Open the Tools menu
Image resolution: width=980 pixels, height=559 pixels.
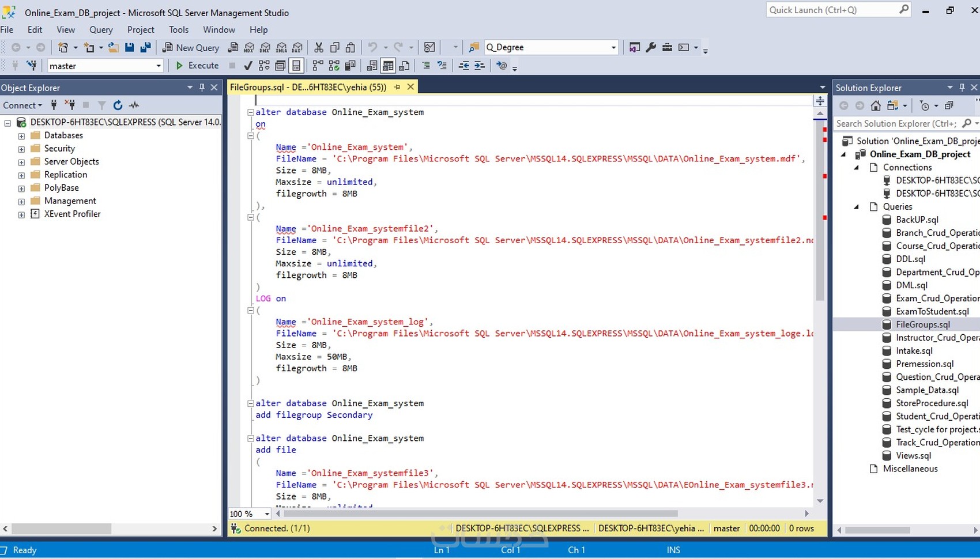coord(179,29)
